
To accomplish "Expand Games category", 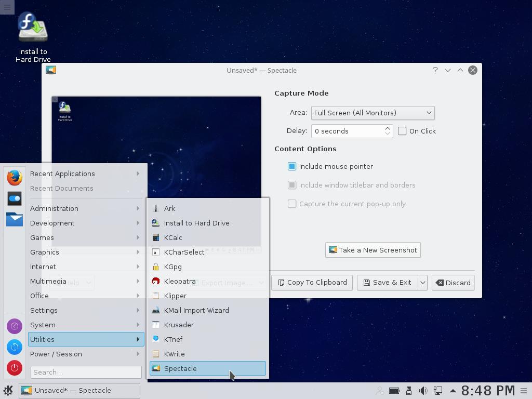I will (86, 237).
